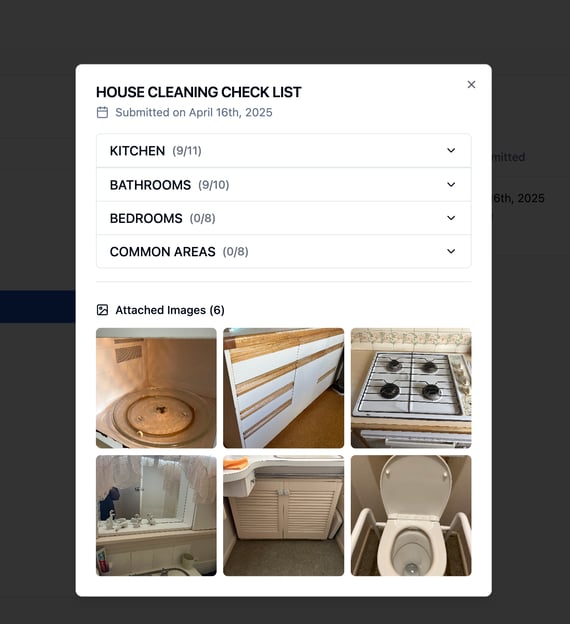Image resolution: width=570 pixels, height=624 pixels.
Task: Expand the Common Areas section chevron
Action: tap(451, 252)
